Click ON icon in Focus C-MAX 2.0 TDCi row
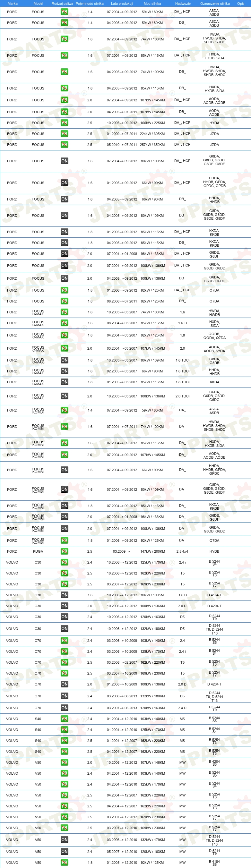Image resolution: width=251 pixels, height=868 pixels. 65,396
